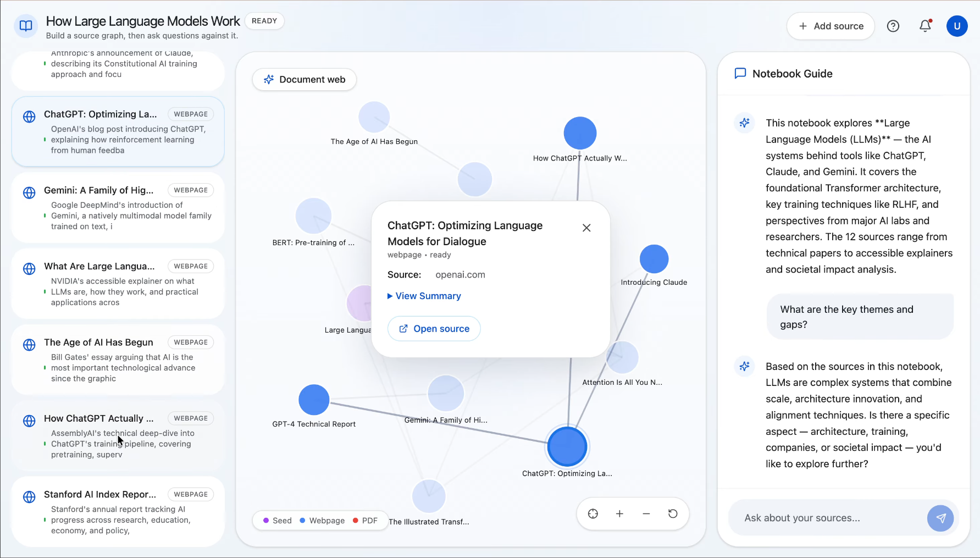Select the Introducing Claude graph node
Screen dimensions: 980x558
tap(654, 259)
